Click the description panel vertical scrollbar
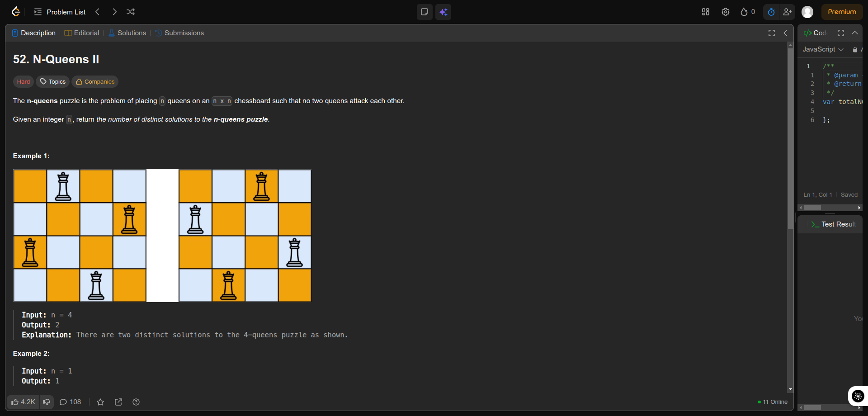The image size is (868, 416). click(790, 136)
